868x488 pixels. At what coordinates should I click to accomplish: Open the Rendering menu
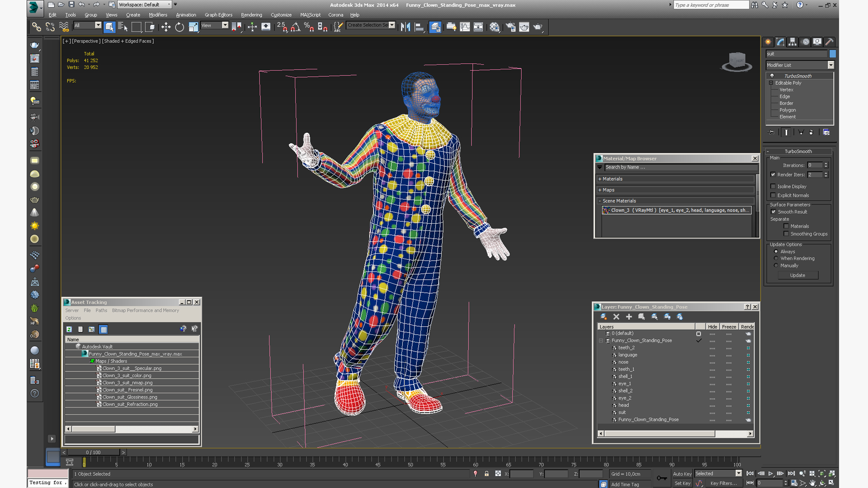(251, 15)
